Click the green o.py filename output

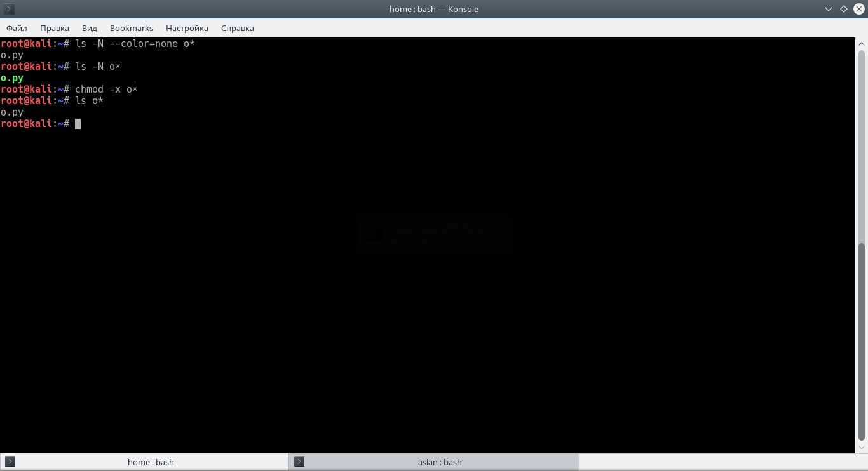(12, 78)
